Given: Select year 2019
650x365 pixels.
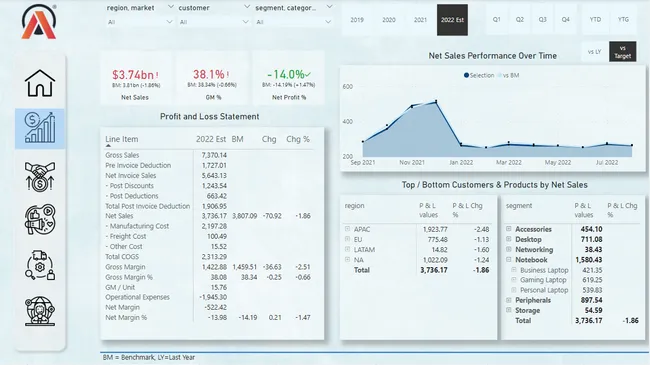Looking at the screenshot, I should click(x=357, y=20).
